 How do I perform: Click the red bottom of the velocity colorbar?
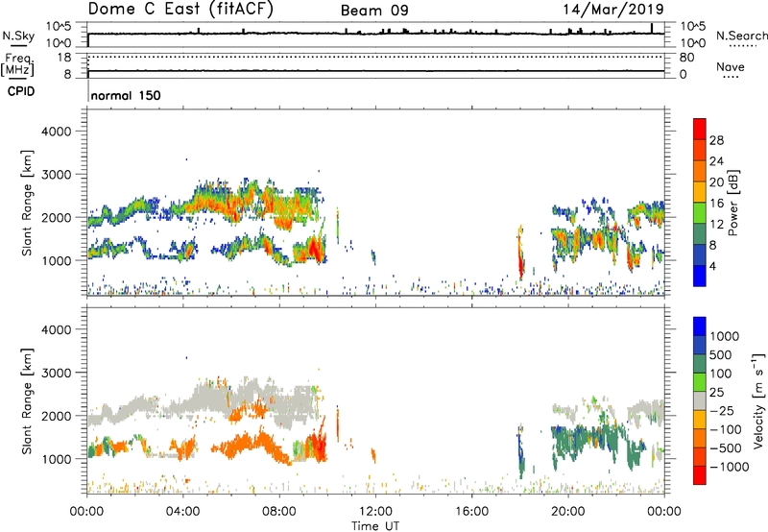tap(700, 475)
